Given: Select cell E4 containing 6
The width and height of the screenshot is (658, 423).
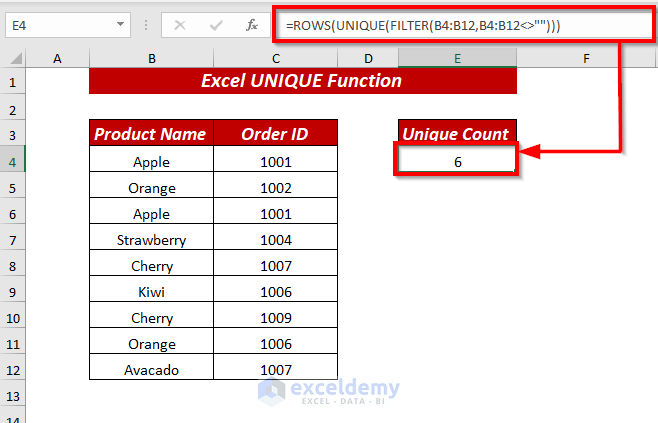Looking at the screenshot, I should tap(457, 159).
